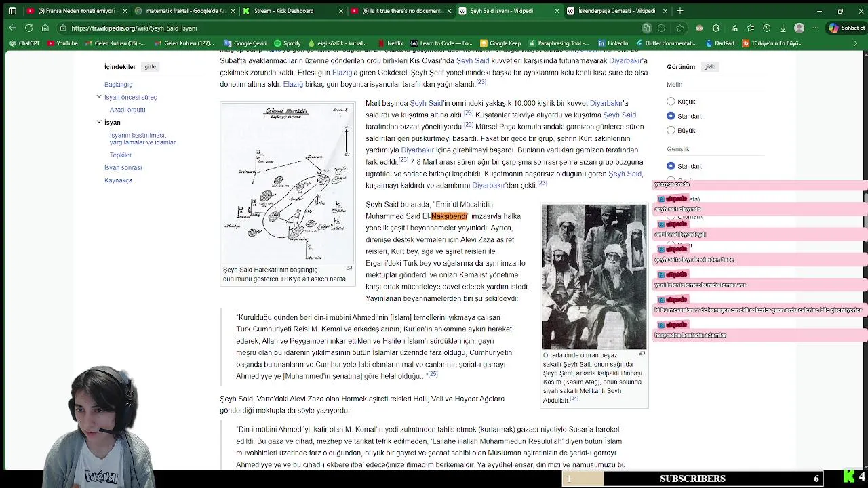Open the favorites list icon in toolbar
The image size is (868, 488).
tap(750, 28)
